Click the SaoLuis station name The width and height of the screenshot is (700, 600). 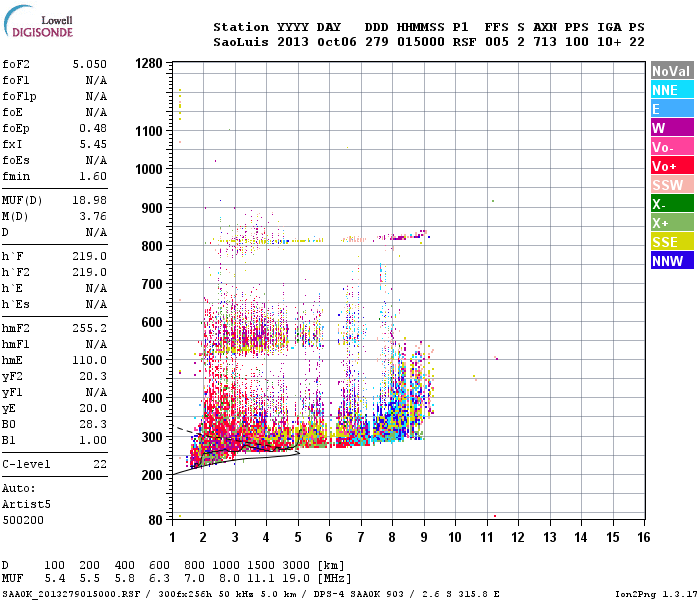241,42
